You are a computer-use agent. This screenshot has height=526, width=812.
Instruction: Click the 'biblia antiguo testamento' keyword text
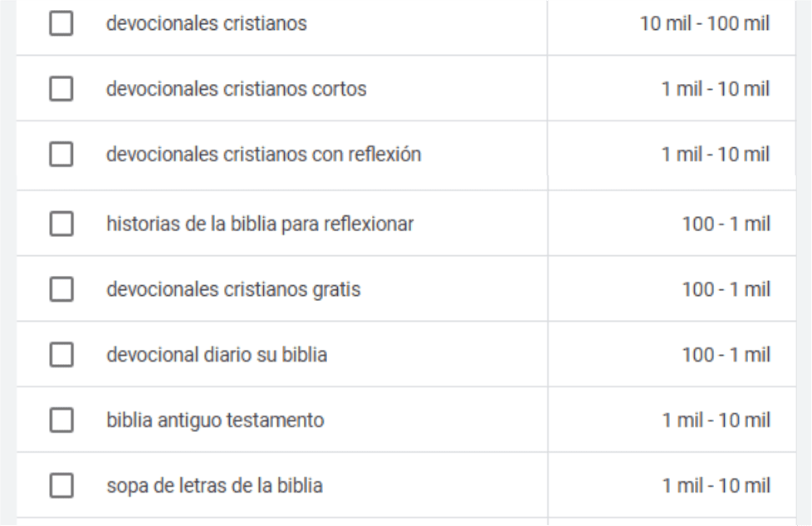tap(215, 421)
